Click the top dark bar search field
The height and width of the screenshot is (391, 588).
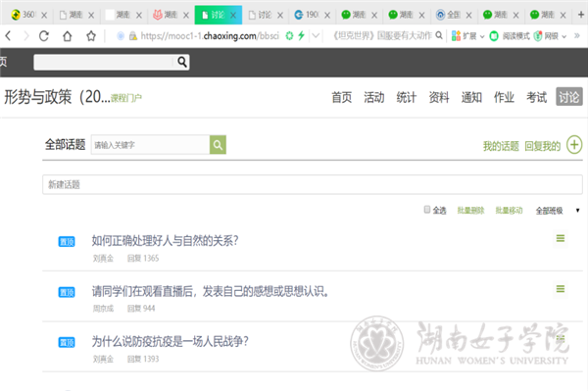pyautogui.click(x=104, y=62)
